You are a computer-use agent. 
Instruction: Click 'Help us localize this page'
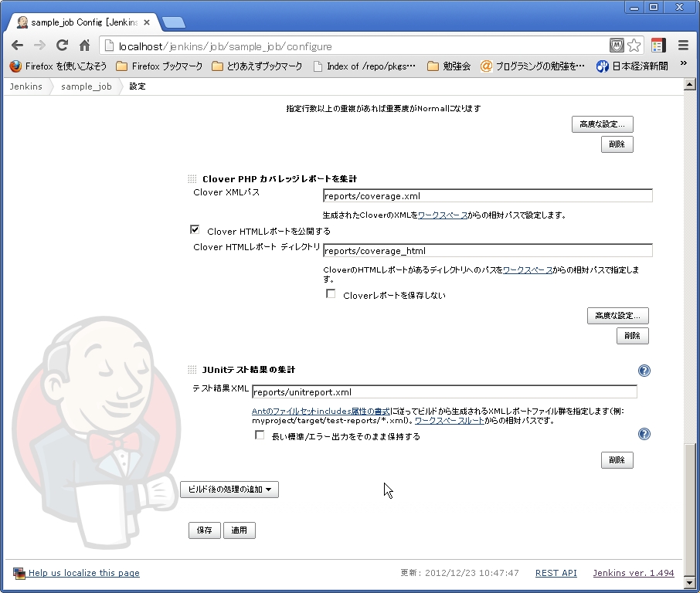click(x=84, y=573)
